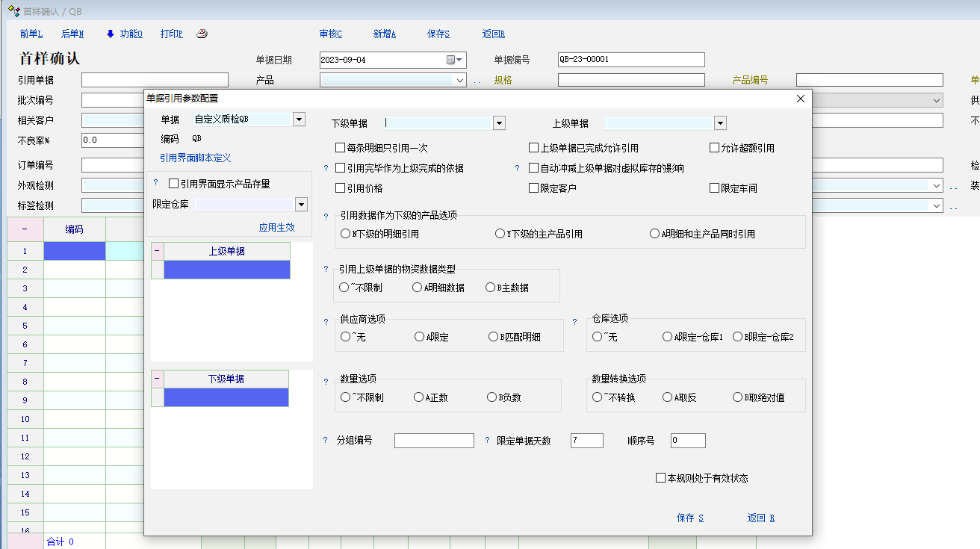Click the help icon beside 自动冲减上级单据对虚拟库存的影响
980x549 pixels.
pos(517,169)
